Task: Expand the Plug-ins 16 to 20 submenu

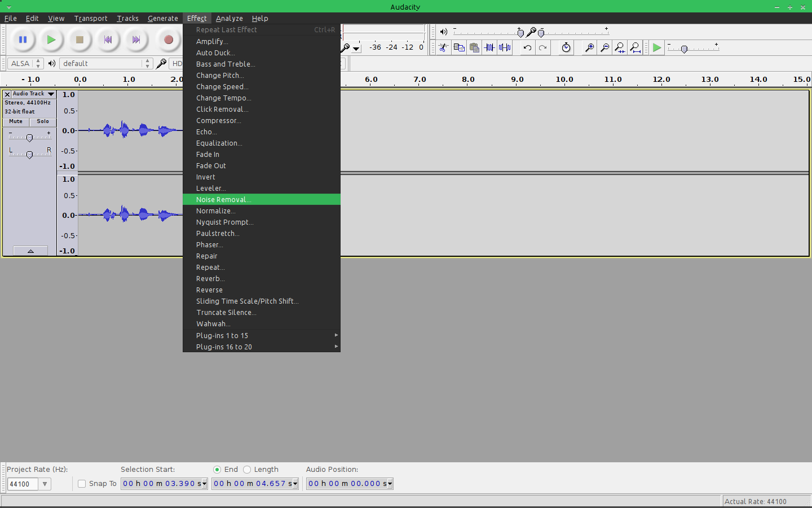Action: [x=262, y=347]
